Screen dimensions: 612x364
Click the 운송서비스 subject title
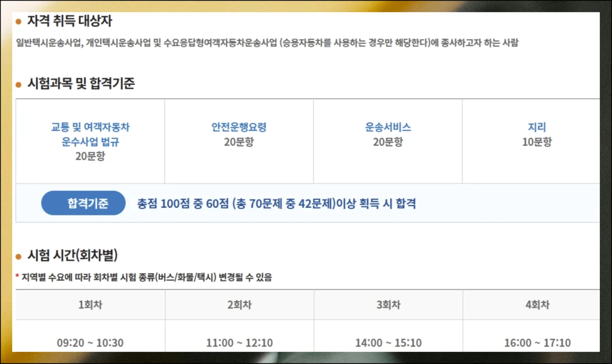(x=388, y=127)
